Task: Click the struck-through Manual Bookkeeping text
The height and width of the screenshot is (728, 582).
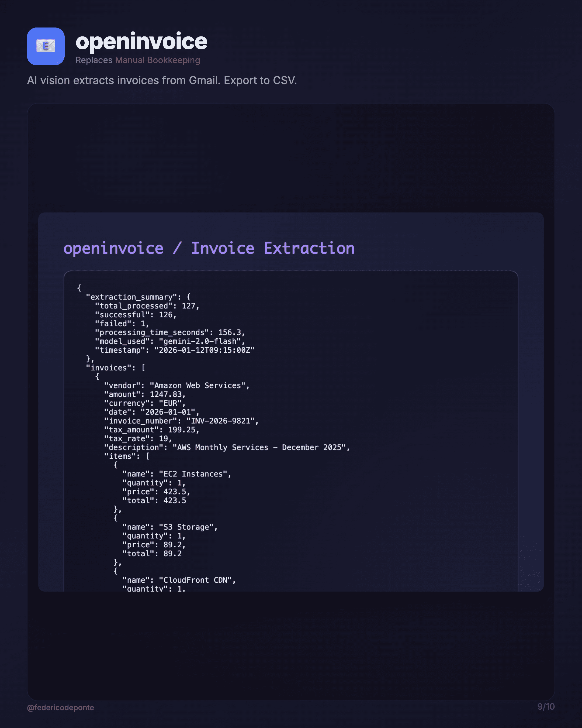Action: (158, 60)
